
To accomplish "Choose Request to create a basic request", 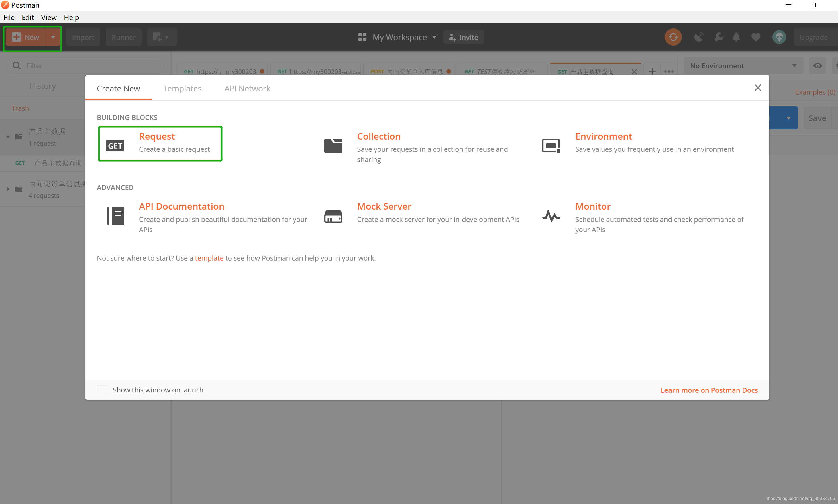I will (x=160, y=143).
